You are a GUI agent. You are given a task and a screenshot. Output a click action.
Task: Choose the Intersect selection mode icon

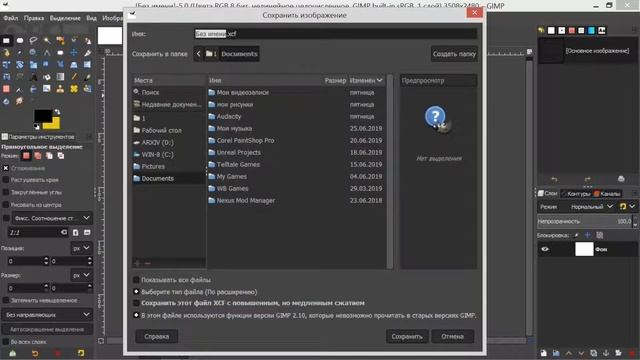tap(61, 156)
